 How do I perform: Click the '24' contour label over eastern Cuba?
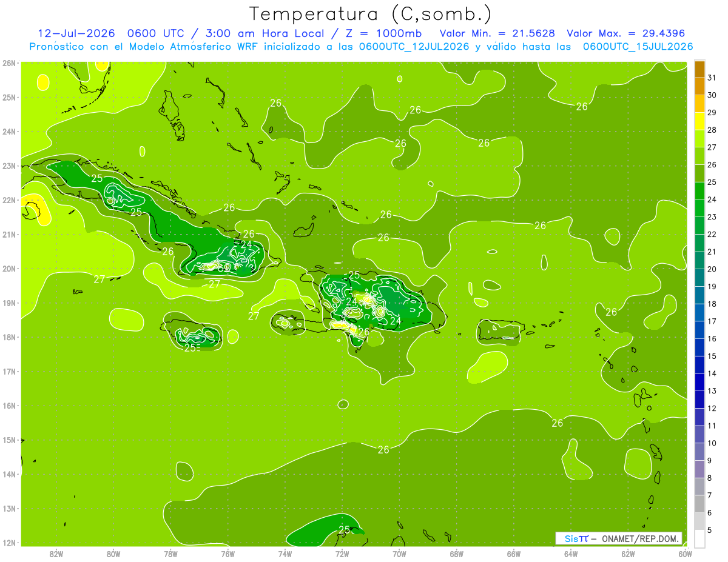(246, 245)
